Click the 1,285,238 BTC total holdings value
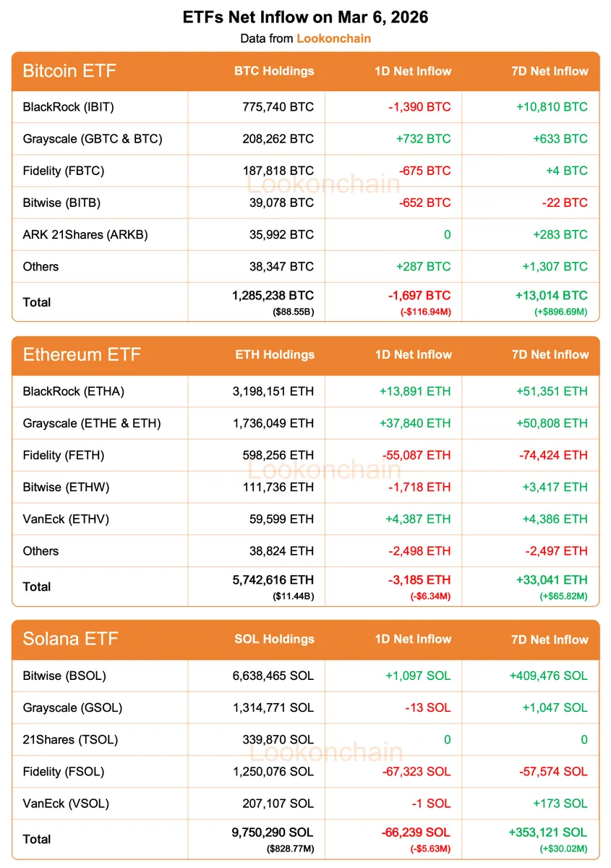Image resolution: width=611 pixels, height=868 pixels. 273,296
